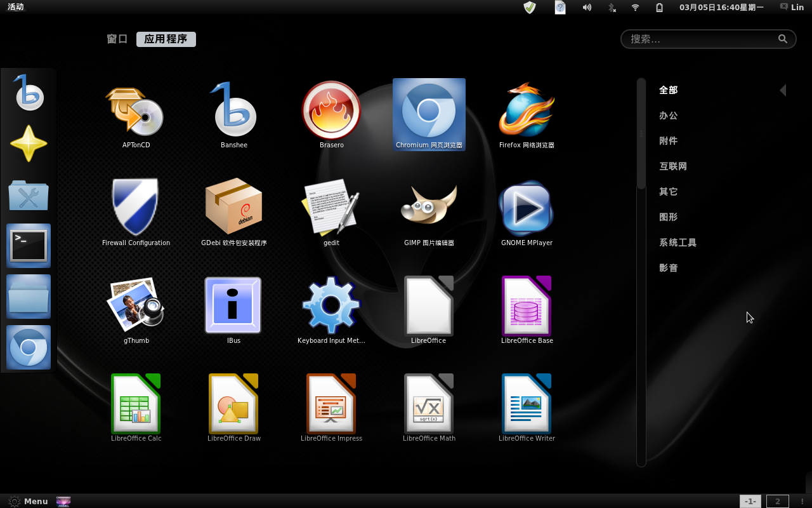Open the Bluetooth indicator
The width and height of the screenshot is (812, 508).
pyautogui.click(x=612, y=7)
